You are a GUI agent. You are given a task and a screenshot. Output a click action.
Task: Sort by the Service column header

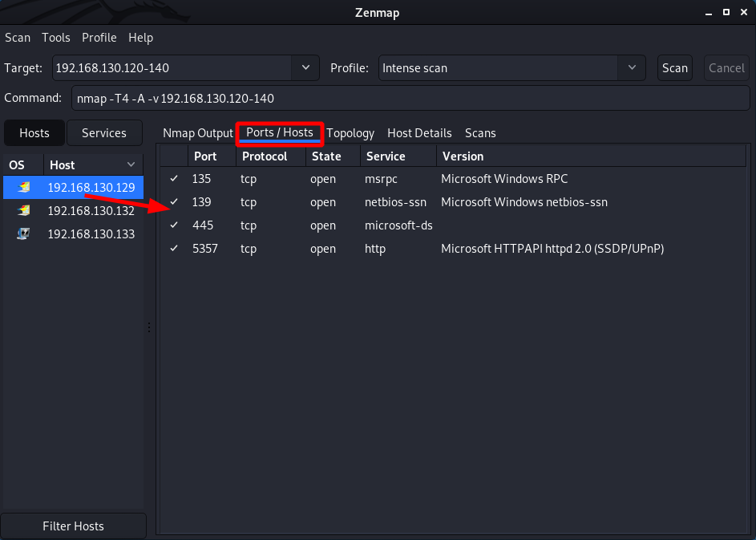point(398,156)
